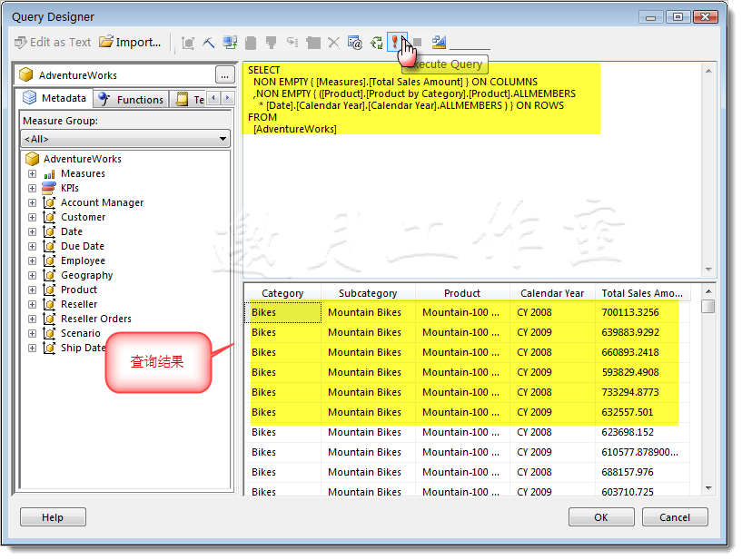This screenshot has height=560, width=742.
Task: Click the KPIs stacked icon
Action: [49, 188]
